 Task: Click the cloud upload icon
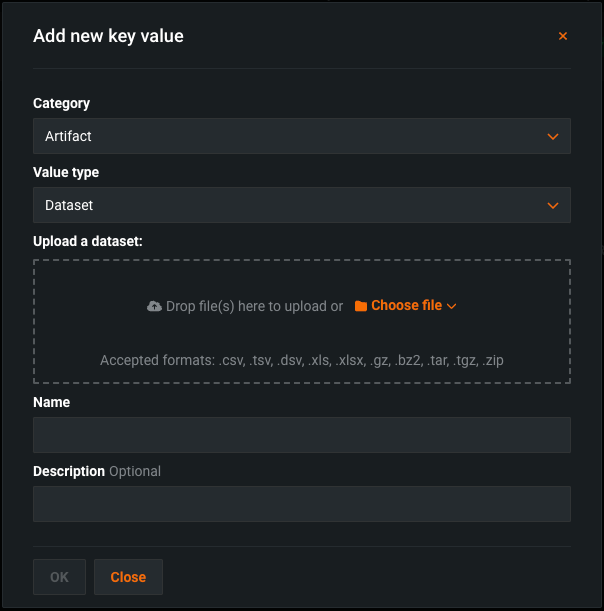click(x=154, y=306)
